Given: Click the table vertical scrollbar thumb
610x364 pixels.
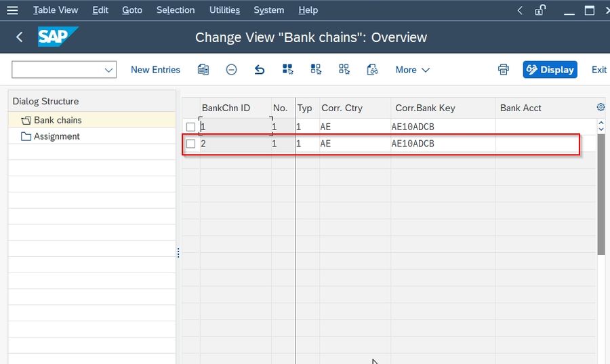Looking at the screenshot, I should 601,195.
